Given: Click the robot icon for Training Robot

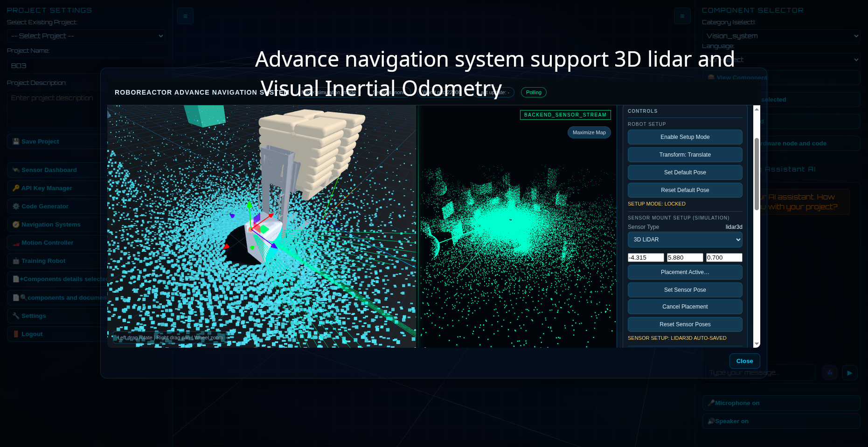Looking at the screenshot, I should coord(16,261).
